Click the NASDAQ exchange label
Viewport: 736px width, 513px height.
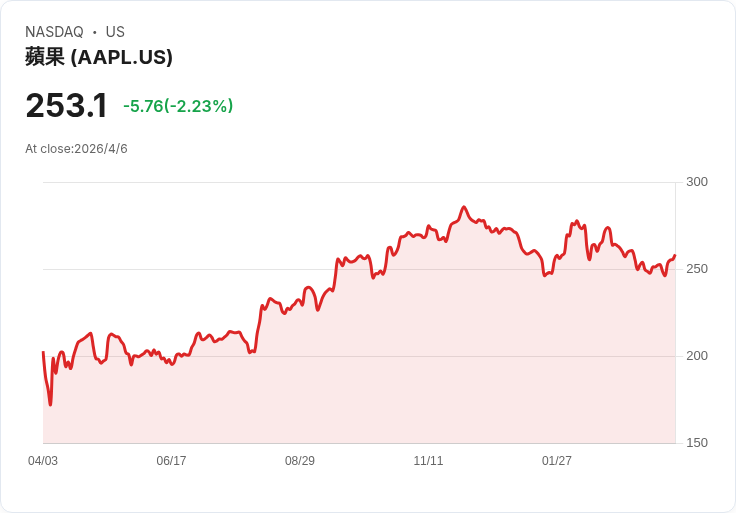coord(54,32)
